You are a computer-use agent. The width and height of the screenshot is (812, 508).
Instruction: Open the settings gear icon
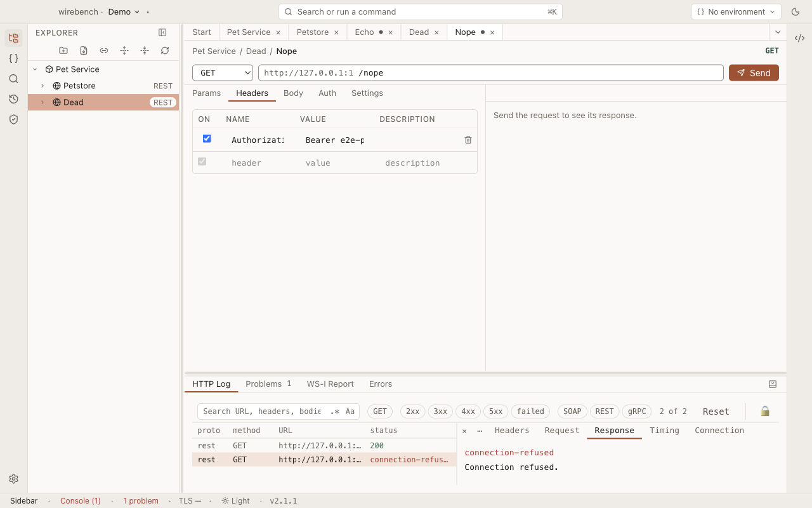(13, 479)
